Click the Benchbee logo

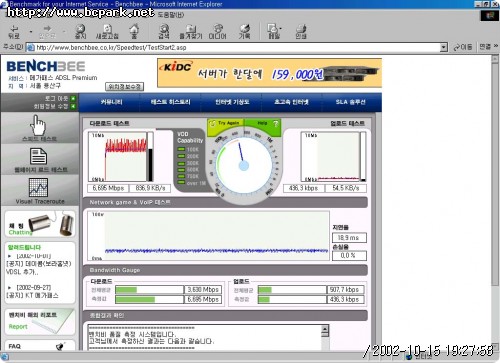[x=46, y=66]
